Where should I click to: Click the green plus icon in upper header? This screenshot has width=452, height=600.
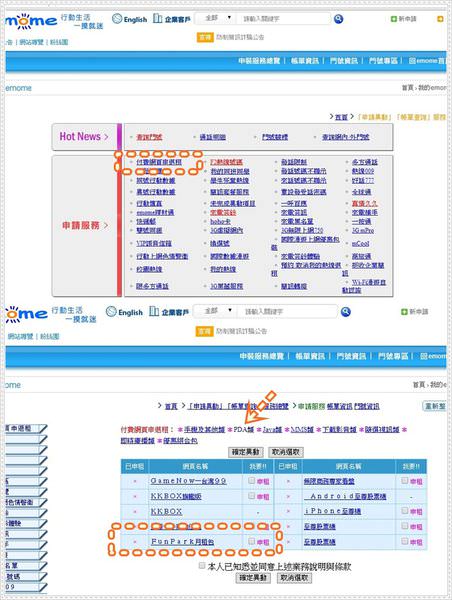click(x=393, y=19)
